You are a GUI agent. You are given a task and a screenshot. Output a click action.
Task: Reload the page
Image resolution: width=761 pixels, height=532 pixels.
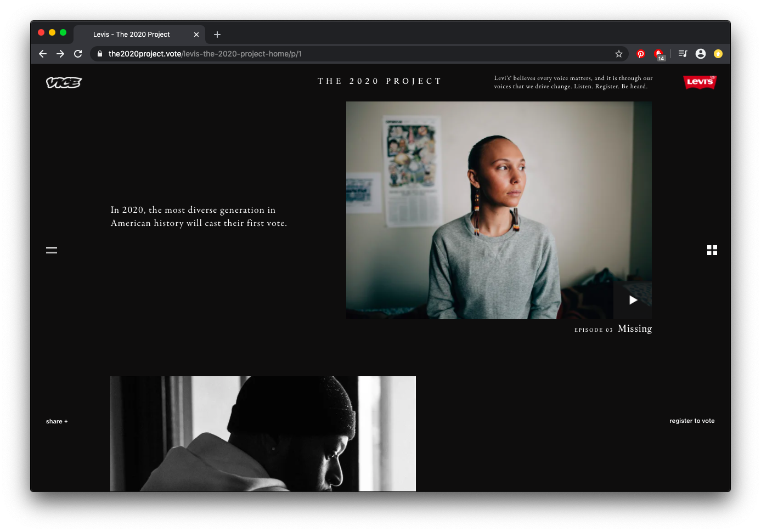pos(78,54)
